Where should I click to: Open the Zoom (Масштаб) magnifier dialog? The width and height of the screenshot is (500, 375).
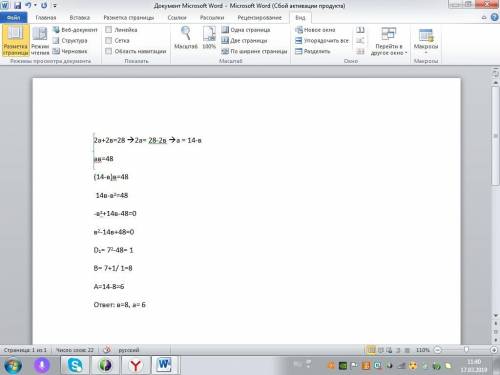click(x=186, y=38)
